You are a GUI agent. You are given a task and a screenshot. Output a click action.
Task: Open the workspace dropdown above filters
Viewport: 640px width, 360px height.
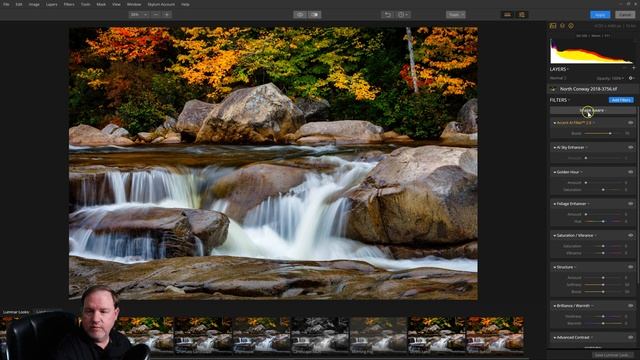click(x=593, y=110)
